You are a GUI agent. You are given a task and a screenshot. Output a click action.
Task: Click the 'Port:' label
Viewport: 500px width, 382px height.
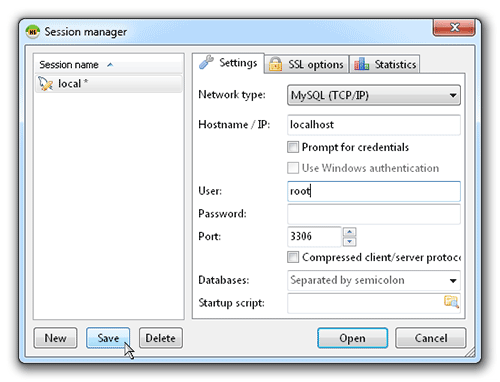[x=210, y=236]
